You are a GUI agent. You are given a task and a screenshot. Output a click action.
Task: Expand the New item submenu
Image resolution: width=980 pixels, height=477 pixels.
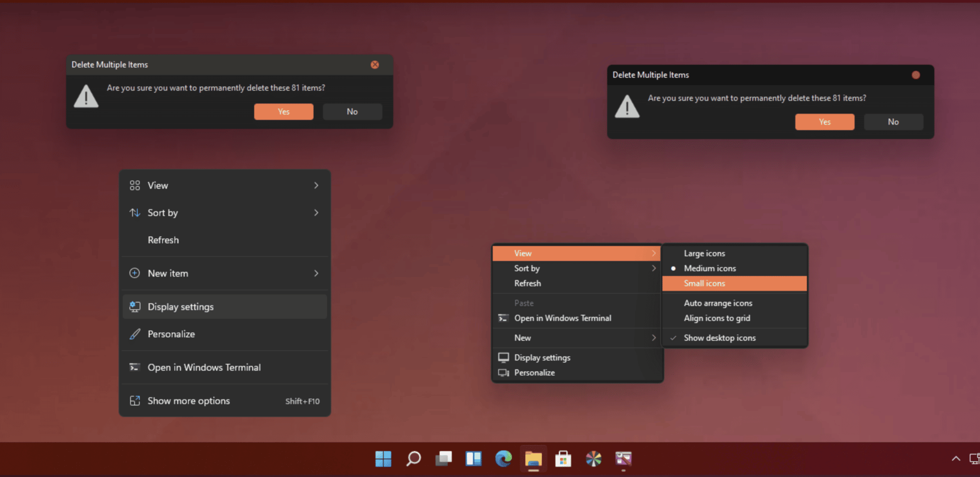click(167, 273)
